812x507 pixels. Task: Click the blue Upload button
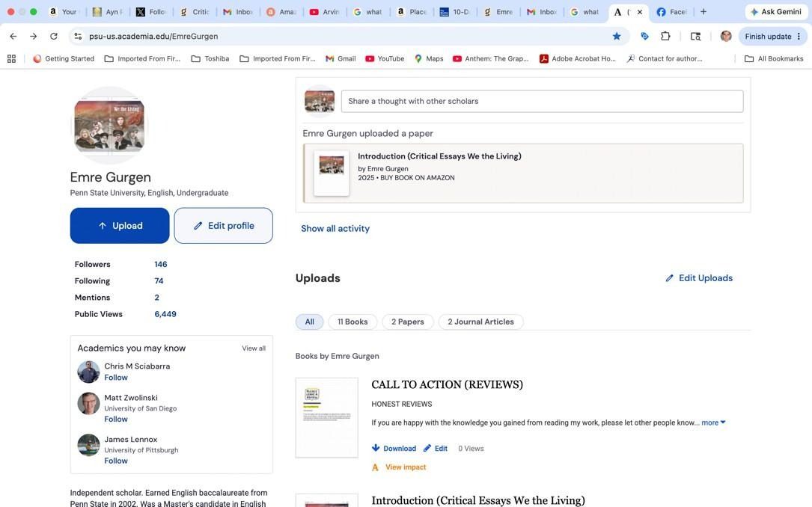(120, 226)
